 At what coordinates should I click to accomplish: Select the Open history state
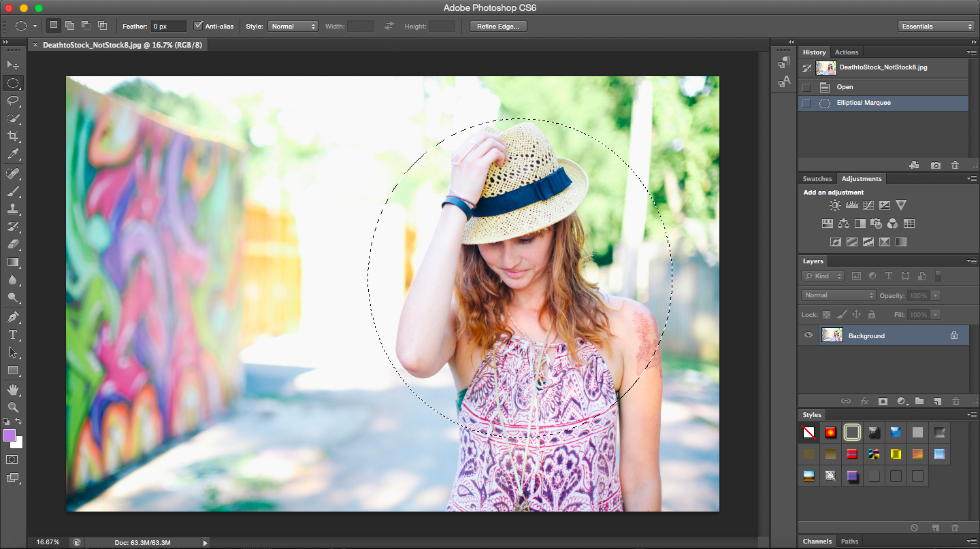(x=845, y=86)
